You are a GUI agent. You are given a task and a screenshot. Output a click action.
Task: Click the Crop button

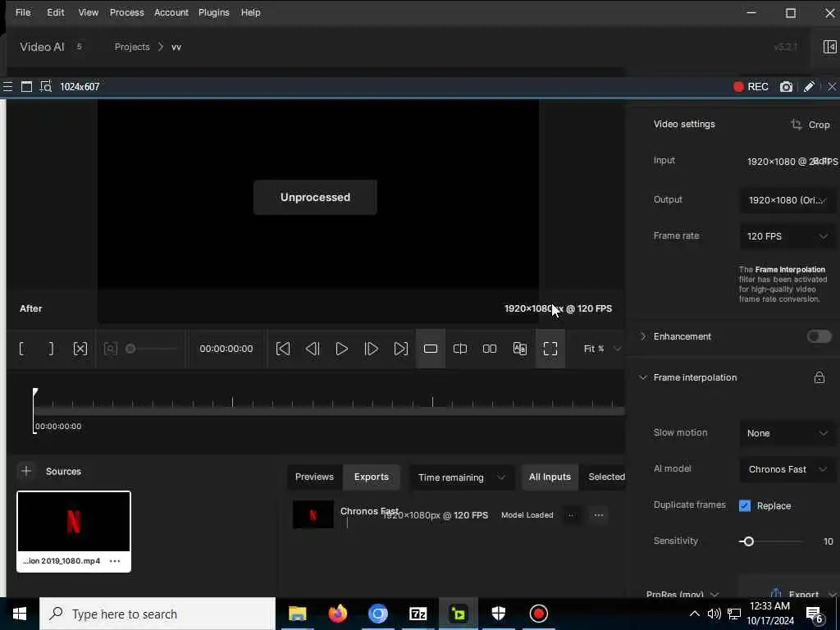coord(810,125)
